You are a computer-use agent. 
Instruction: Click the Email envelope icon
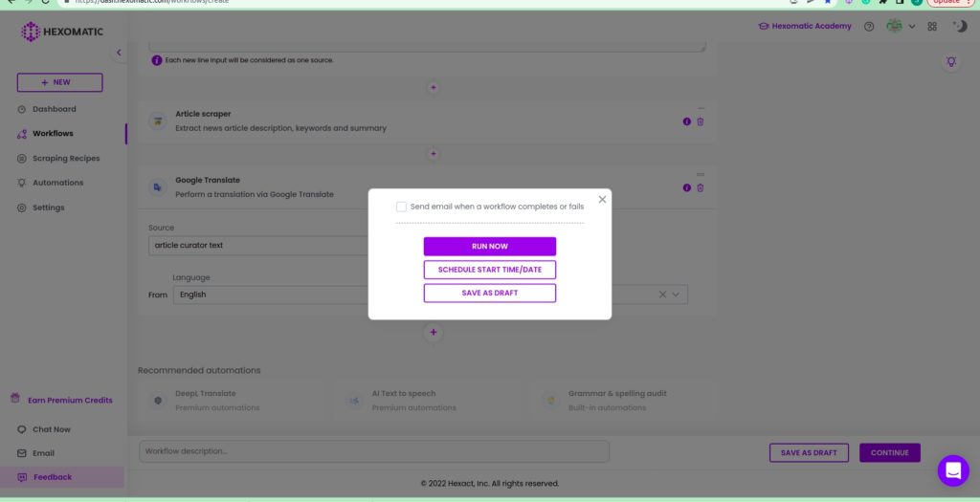(22, 453)
